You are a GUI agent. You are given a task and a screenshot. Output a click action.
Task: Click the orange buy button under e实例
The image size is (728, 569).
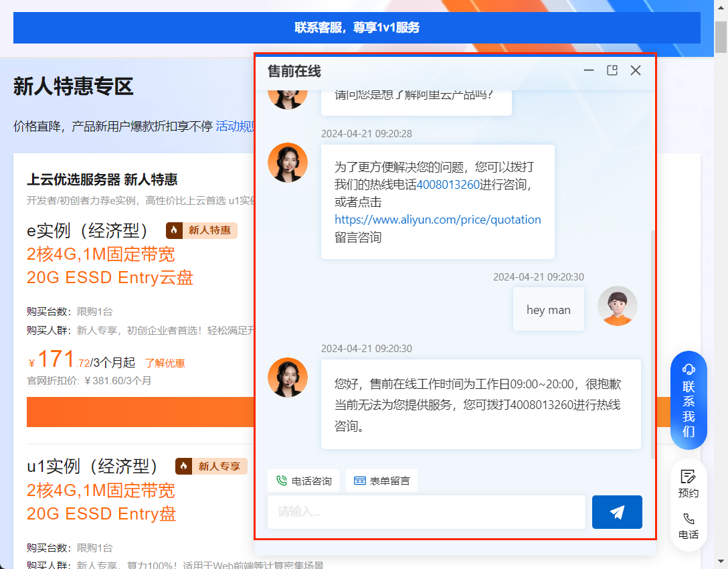click(141, 412)
